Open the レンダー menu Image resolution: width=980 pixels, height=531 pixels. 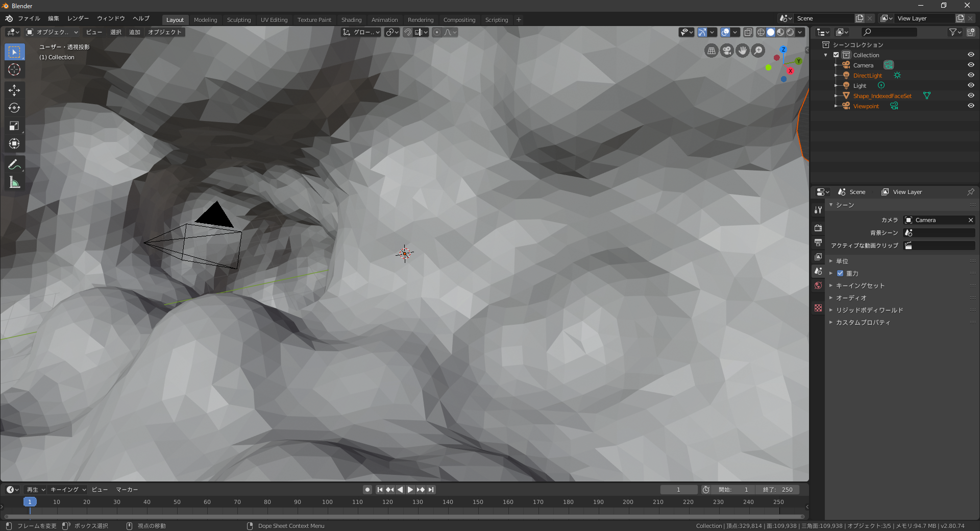[x=78, y=18]
